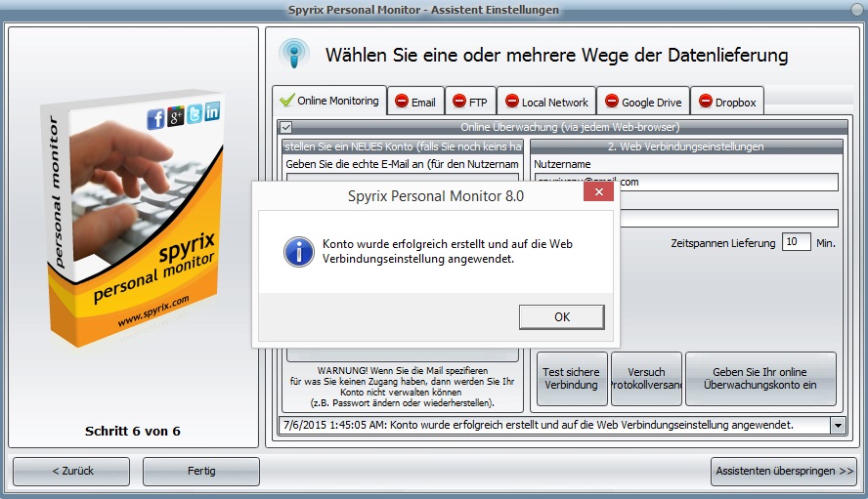
Task: Click the red icon on Dropbox tab
Action: (706, 102)
